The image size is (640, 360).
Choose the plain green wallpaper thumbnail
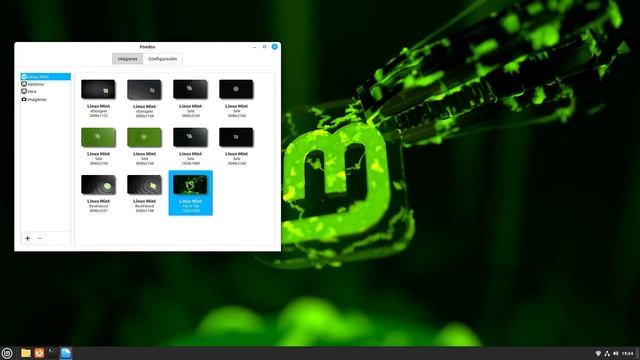[144, 138]
